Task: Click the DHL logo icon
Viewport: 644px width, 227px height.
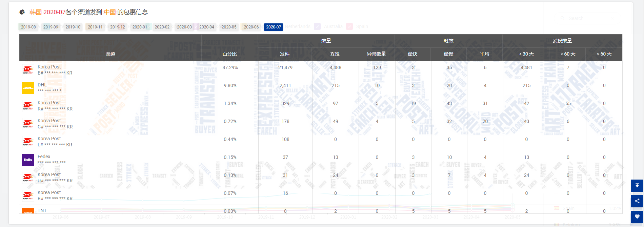Action: click(x=28, y=88)
